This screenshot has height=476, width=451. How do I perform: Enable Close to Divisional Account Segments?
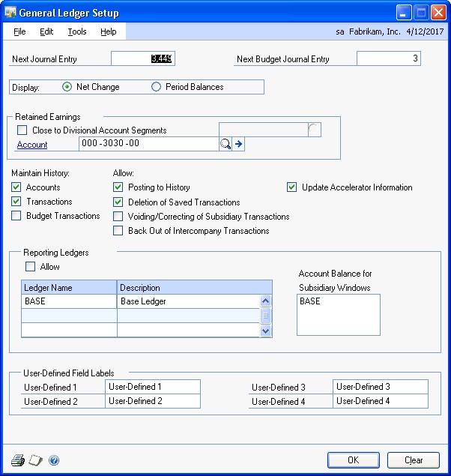coord(22,130)
